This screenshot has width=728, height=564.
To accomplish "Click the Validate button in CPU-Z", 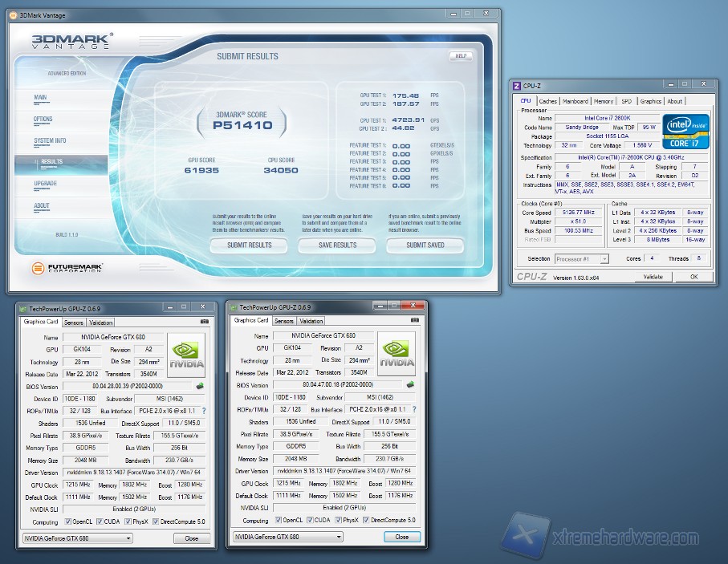I will point(653,277).
